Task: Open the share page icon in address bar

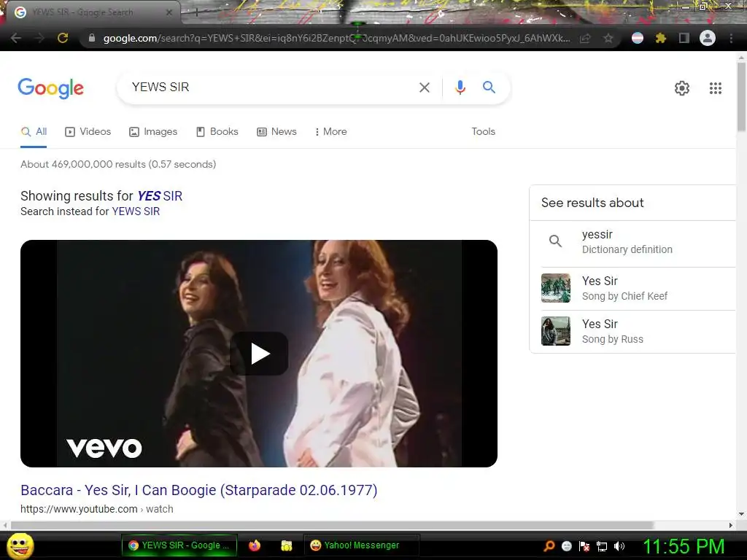Action: [585, 38]
